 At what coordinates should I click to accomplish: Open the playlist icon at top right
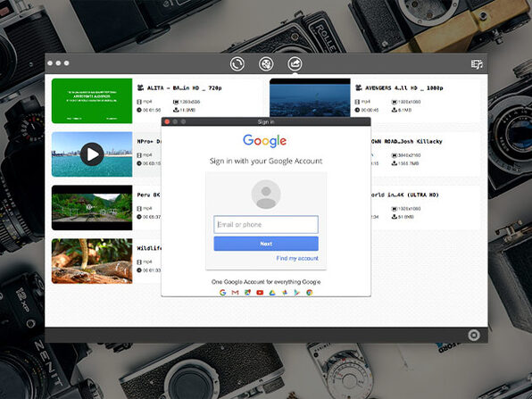click(477, 64)
